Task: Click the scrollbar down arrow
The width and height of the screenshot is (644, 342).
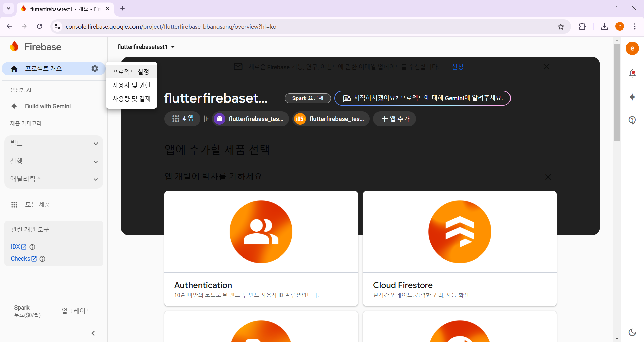Action: coord(617,338)
